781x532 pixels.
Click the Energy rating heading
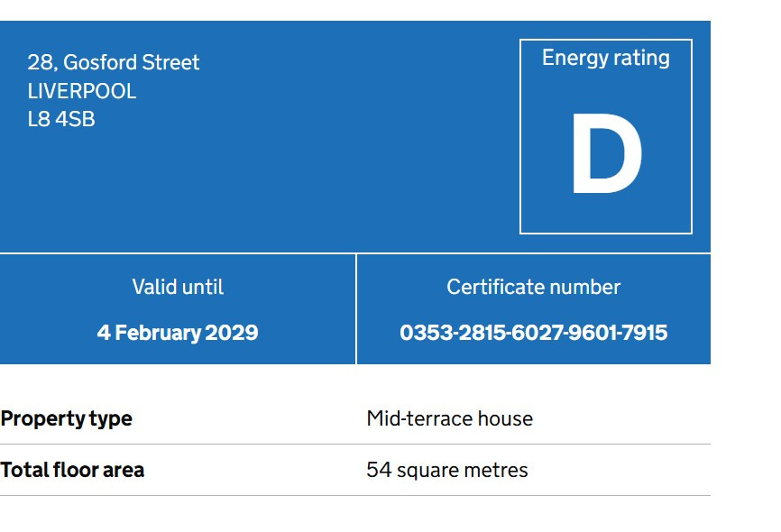tap(605, 59)
